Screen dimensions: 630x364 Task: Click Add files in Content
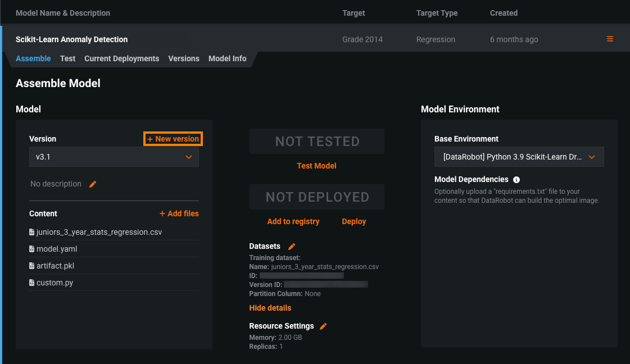pos(179,213)
